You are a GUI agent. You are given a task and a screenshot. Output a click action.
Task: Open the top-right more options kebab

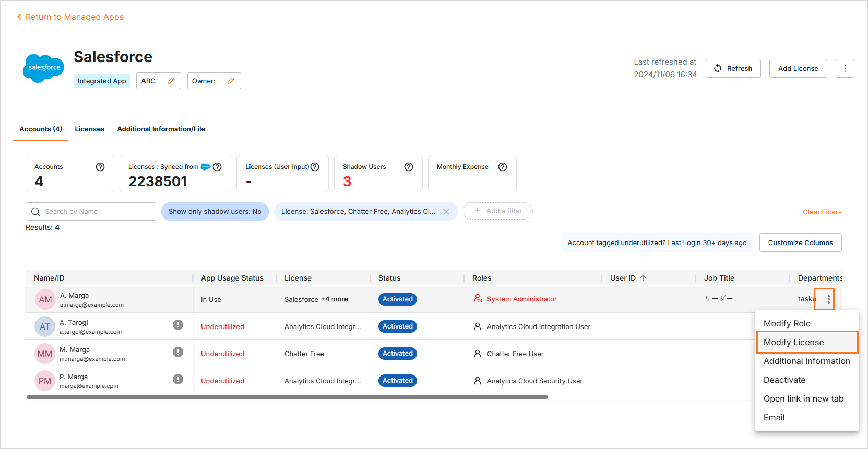(x=845, y=68)
